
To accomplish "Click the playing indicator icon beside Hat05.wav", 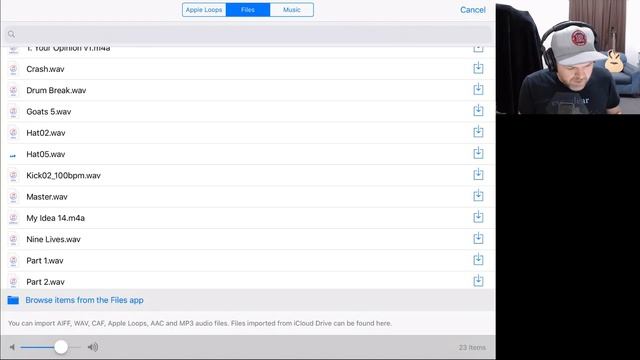I will click(13, 156).
